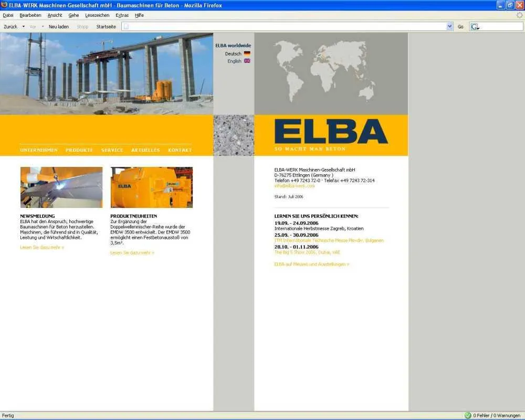Click the Zurück back button

[x=10, y=26]
